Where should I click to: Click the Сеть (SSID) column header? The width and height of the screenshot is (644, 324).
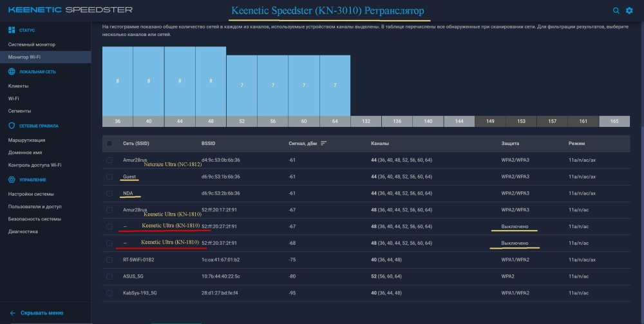click(x=136, y=143)
